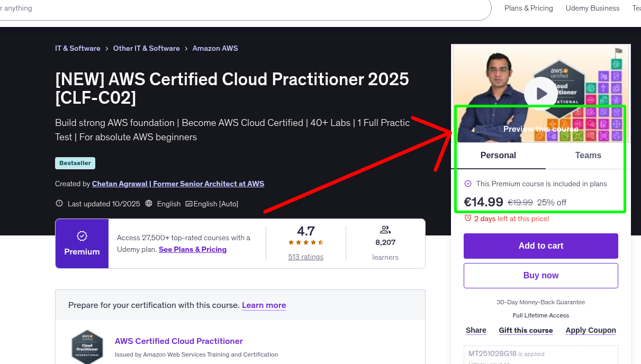Switch to the Teams tab

coord(588,155)
